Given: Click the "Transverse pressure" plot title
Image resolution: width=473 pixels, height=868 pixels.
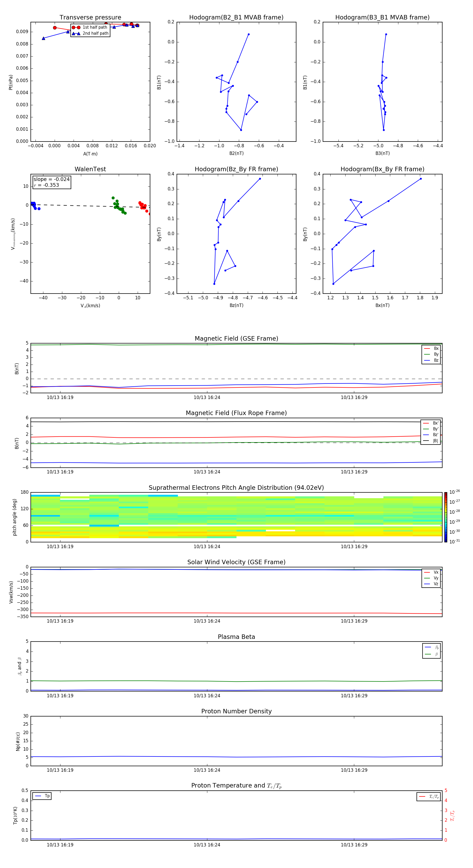Looking at the screenshot, I should coord(90,17).
